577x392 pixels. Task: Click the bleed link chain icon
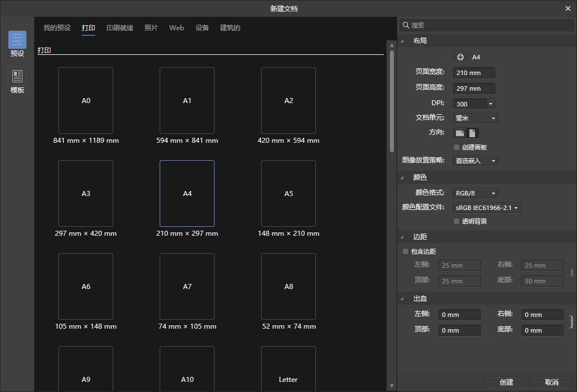click(x=571, y=322)
